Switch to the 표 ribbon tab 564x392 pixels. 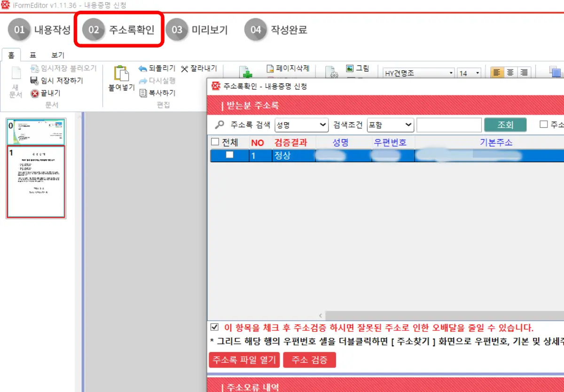pos(32,55)
